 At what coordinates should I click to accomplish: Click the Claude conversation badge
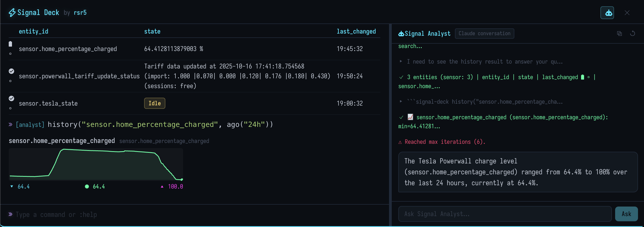(484, 34)
